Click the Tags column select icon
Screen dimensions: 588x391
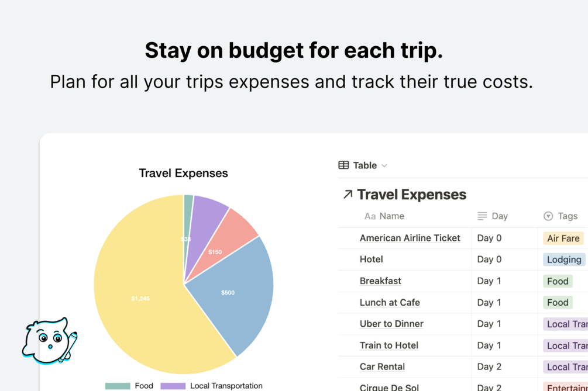click(548, 216)
